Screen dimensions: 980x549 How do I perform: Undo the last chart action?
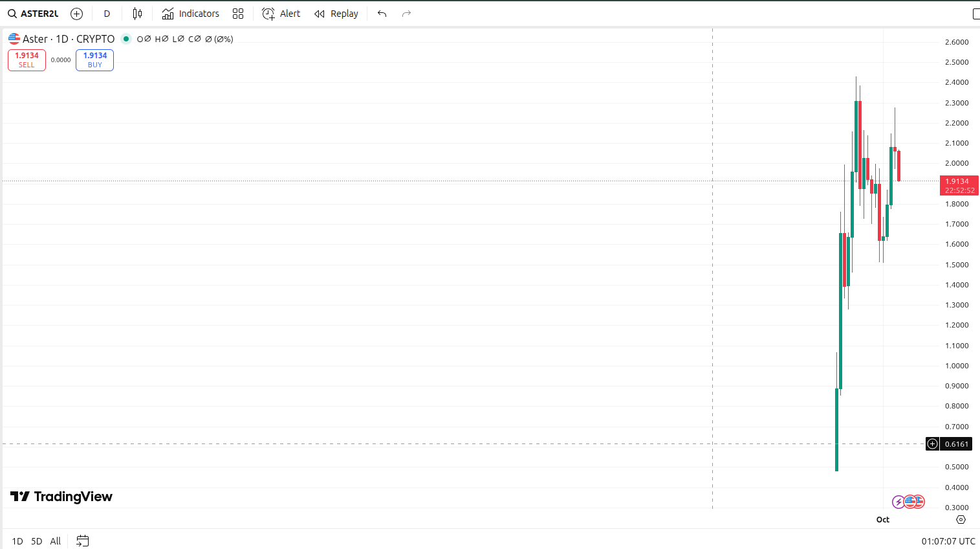tap(382, 14)
